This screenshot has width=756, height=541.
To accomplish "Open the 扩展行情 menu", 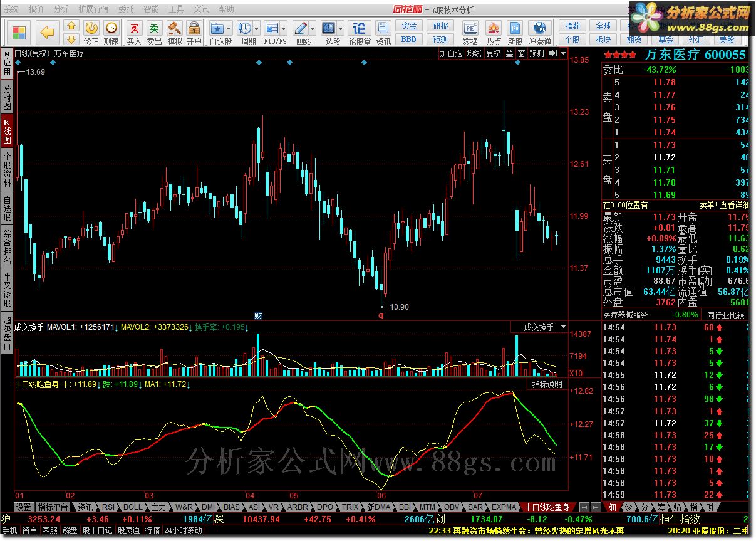I will coord(93,9).
